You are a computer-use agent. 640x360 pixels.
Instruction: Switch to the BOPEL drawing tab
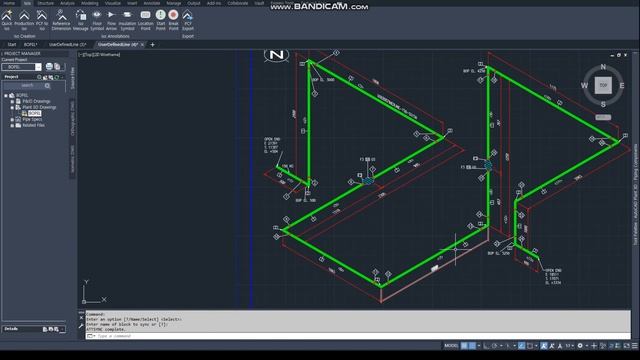click(x=30, y=44)
